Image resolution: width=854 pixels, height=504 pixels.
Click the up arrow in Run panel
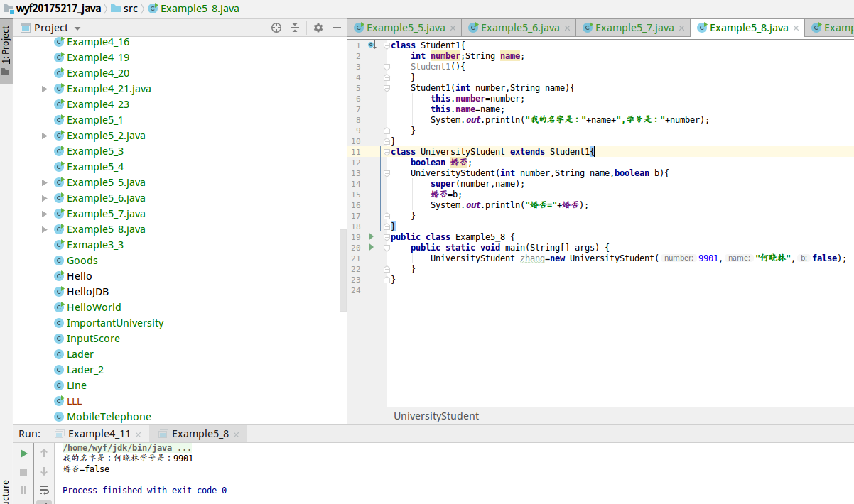(44, 453)
